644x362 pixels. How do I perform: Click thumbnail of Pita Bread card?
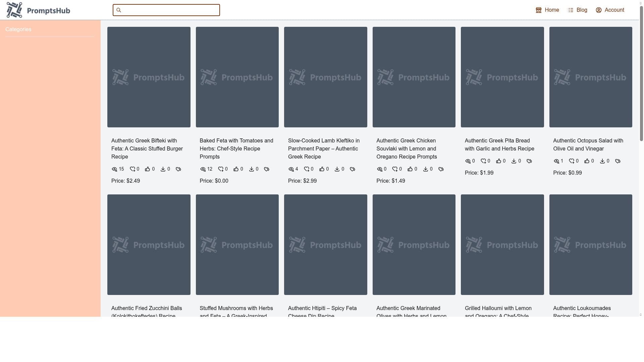point(502,77)
